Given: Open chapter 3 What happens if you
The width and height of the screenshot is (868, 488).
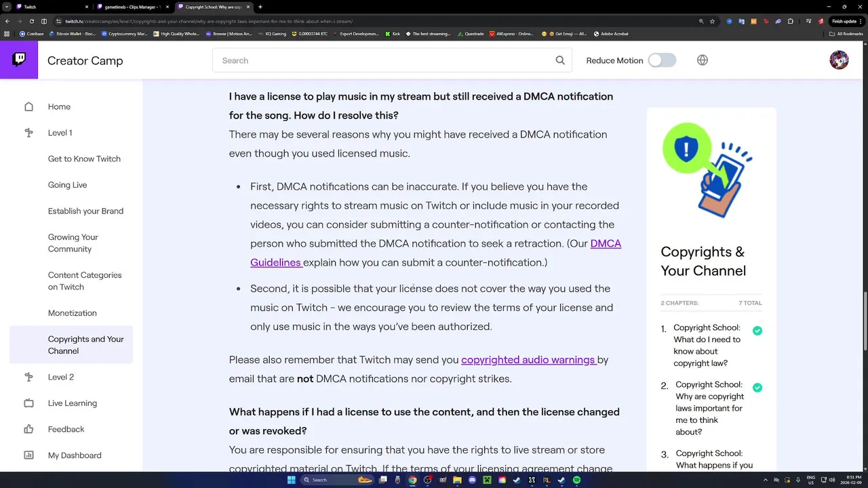Looking at the screenshot, I should click(714, 459).
